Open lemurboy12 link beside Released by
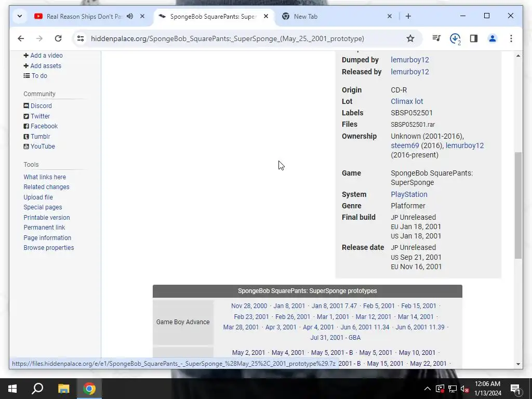Screen dimensions: 532x399 coord(410,72)
